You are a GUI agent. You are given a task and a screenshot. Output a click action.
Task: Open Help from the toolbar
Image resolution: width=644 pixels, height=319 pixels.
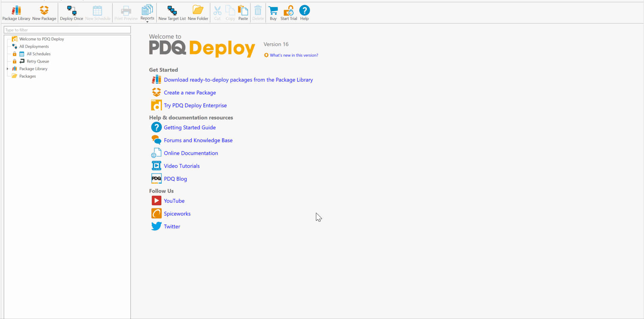pyautogui.click(x=304, y=13)
